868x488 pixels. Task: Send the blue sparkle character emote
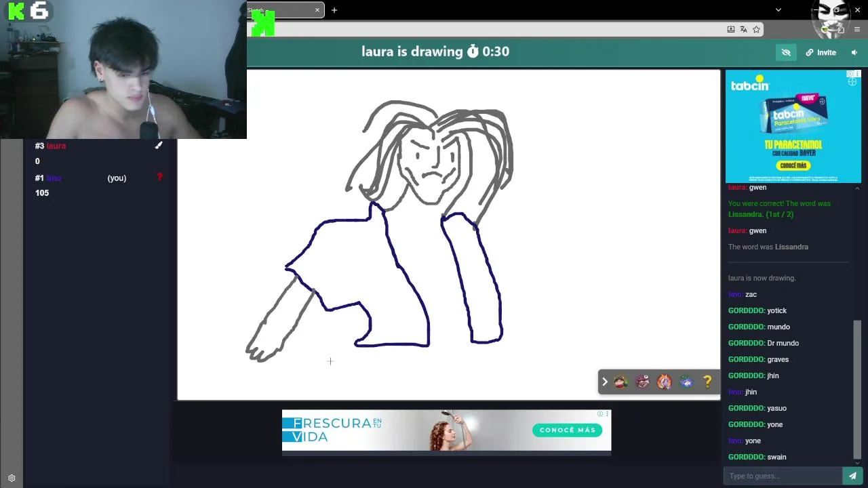686,382
